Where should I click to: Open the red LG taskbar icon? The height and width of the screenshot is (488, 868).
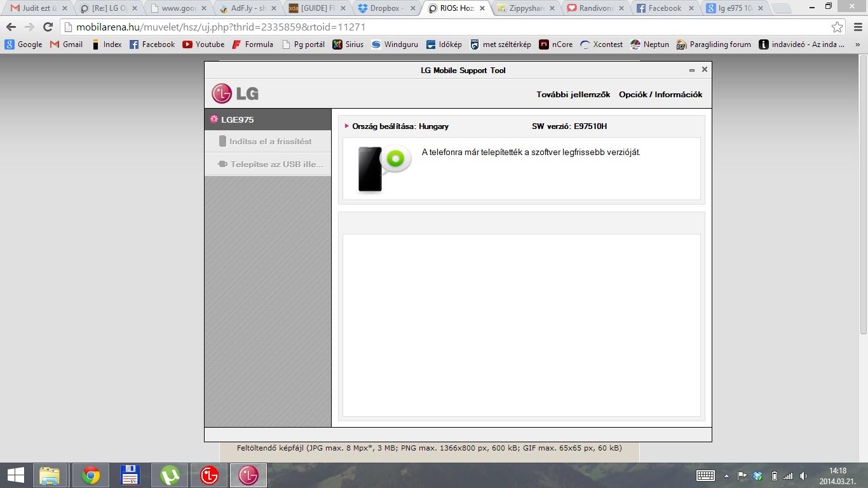point(208,475)
